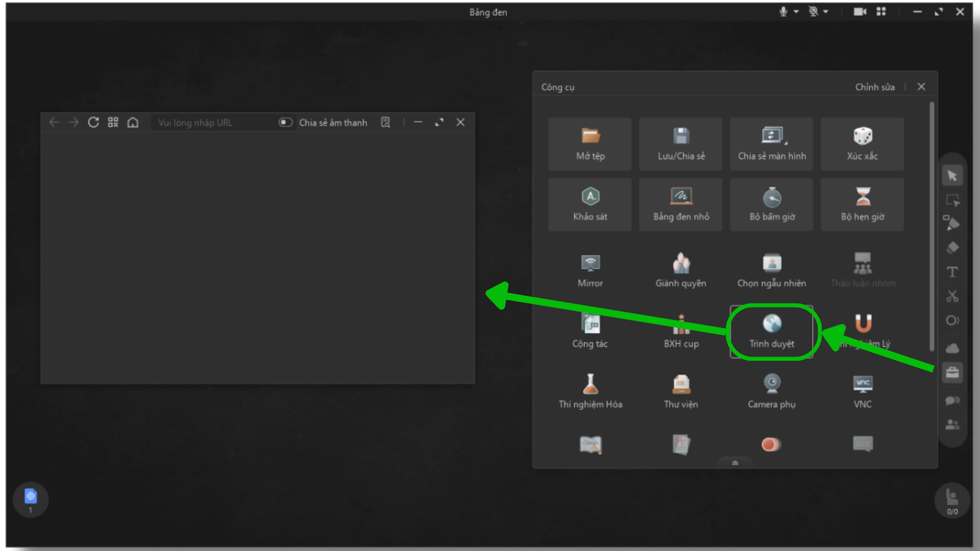Toggle the camera in title bar
The image size is (980, 551).
(860, 12)
